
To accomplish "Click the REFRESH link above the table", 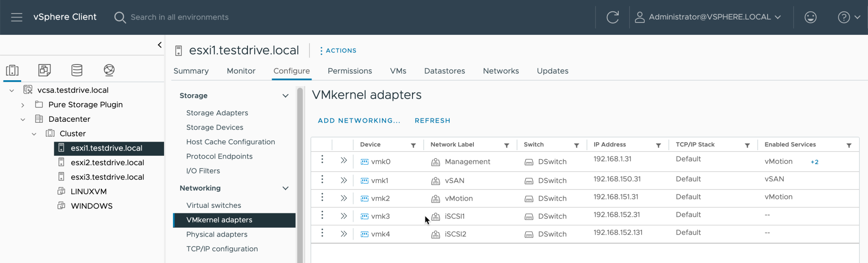I will 432,120.
